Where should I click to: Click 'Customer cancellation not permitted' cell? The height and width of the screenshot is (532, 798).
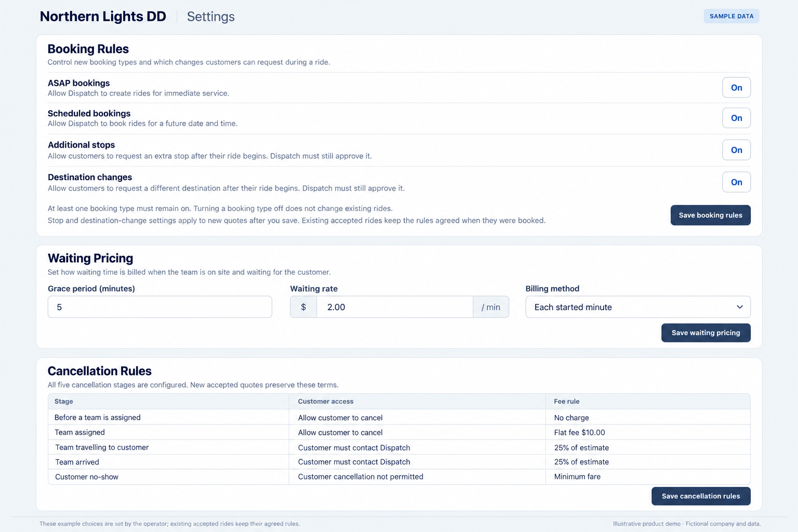[361, 476]
